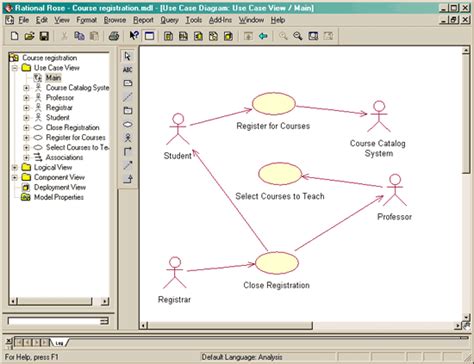The width and height of the screenshot is (474, 364).
Task: Open a model with the folder icon
Action: 29,36
